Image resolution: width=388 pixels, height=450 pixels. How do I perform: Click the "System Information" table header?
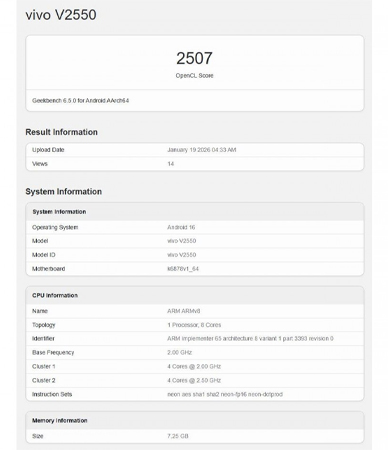[59, 212]
